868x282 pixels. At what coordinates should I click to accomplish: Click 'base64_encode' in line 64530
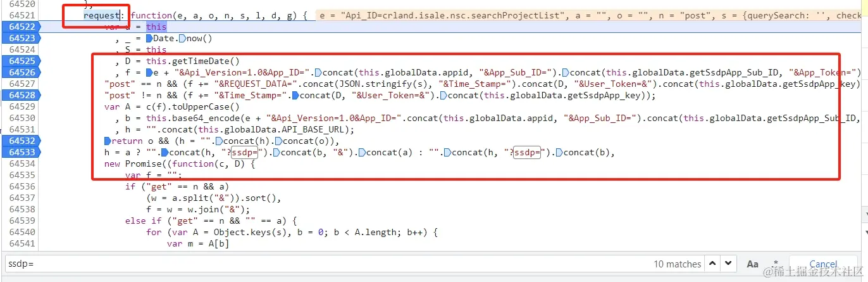point(206,118)
